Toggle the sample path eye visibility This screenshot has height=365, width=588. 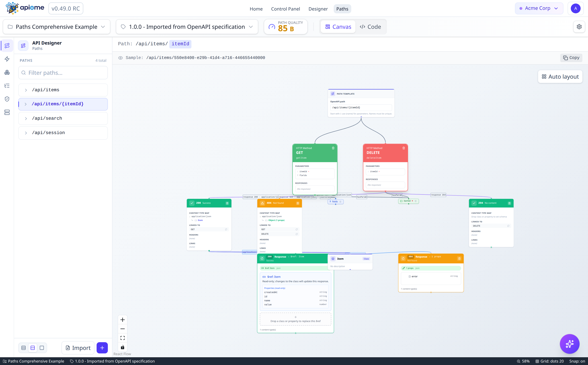[120, 58]
